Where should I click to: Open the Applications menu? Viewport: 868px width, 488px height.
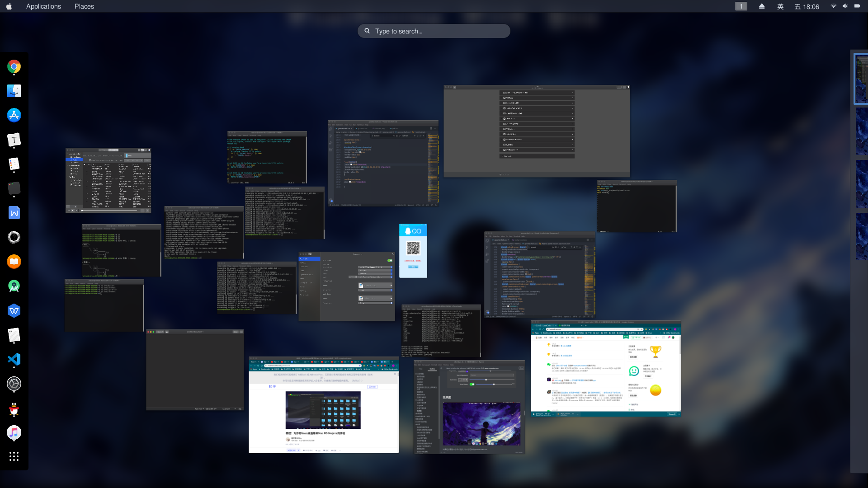43,6
